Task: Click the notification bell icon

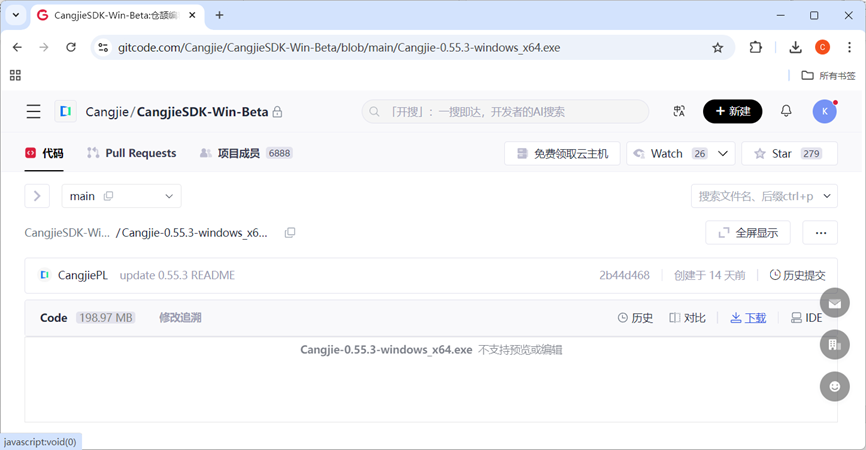Action: pos(786,112)
